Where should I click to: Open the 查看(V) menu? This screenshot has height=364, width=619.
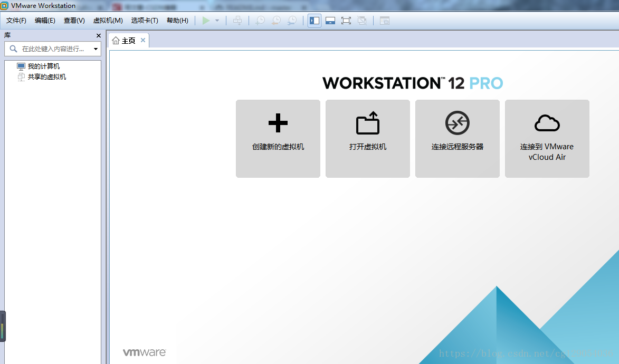click(74, 21)
